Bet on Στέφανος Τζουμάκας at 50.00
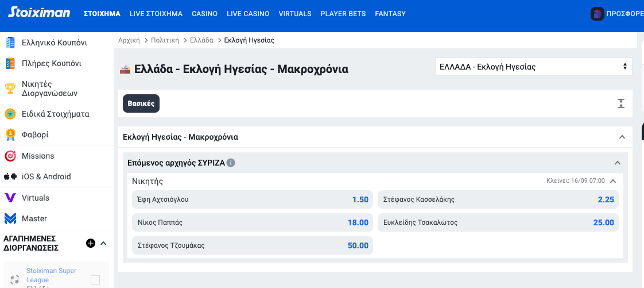The width and height of the screenshot is (644, 288). point(253,245)
